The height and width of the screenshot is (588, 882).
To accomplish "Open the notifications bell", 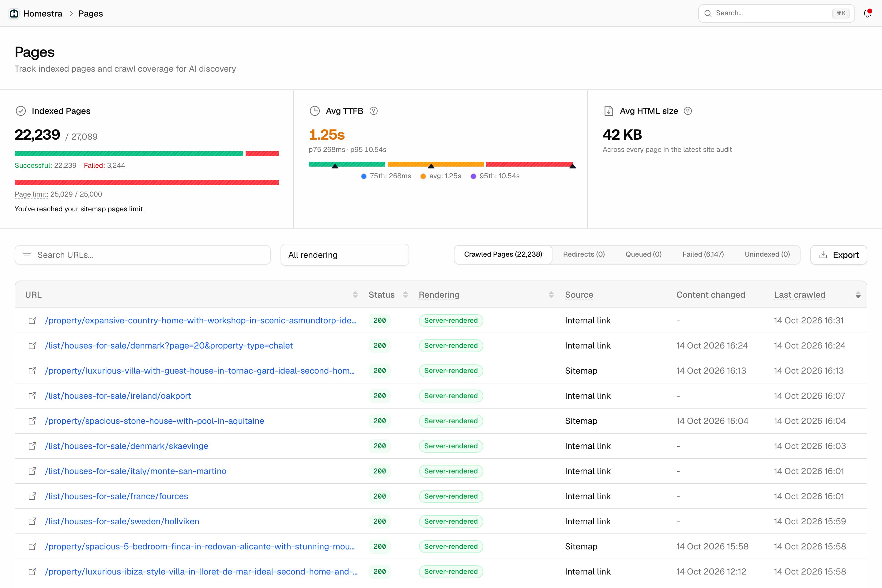I will (x=867, y=13).
